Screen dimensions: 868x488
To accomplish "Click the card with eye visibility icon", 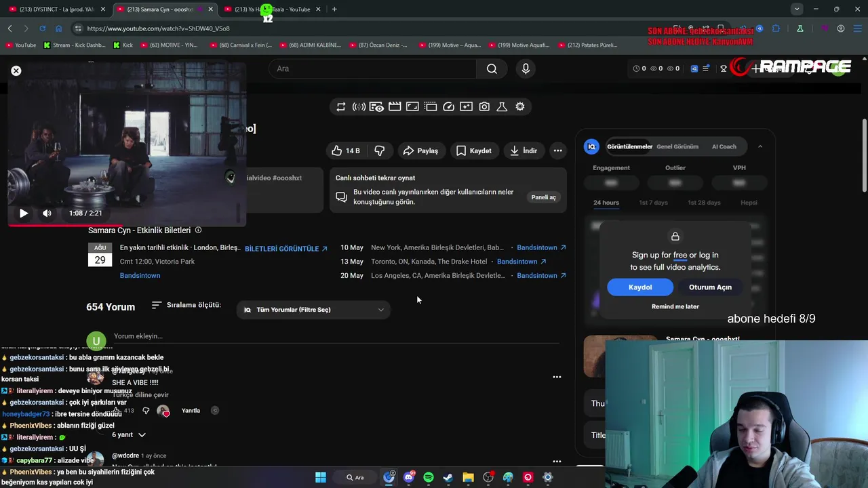I will tap(376, 106).
